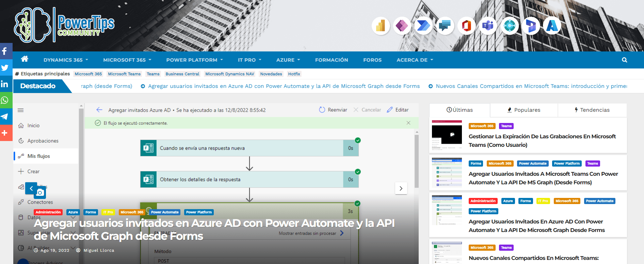Share page via Facebook sidebar icon
The width and height of the screenshot is (644, 264).
click(5, 51)
